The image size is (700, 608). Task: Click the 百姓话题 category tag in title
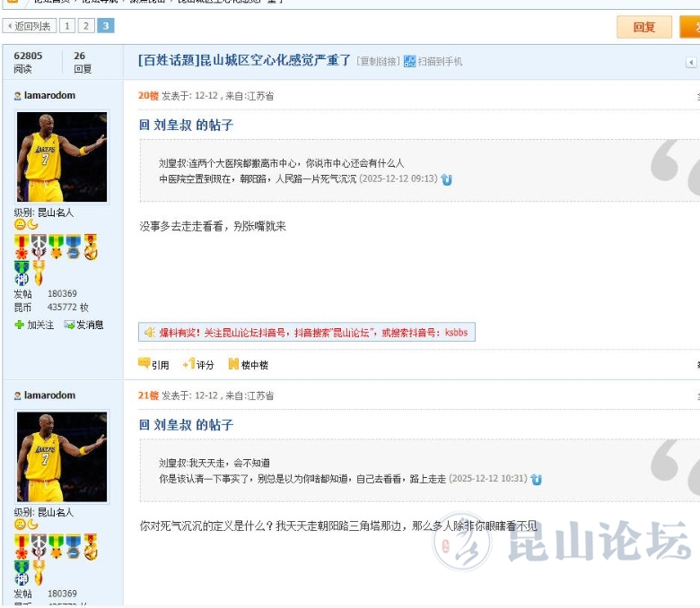coord(168,61)
